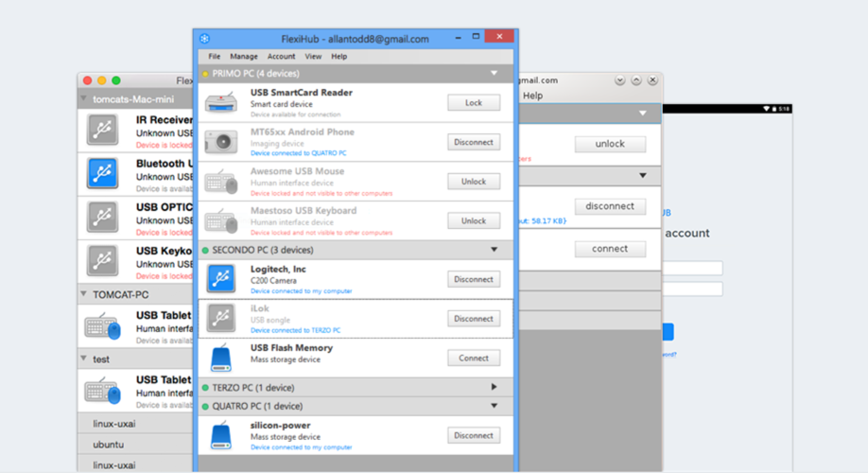Viewport: 868px width, 473px height.
Task: Click 'Device connected to QUATRO PC' status text
Action: 299,153
